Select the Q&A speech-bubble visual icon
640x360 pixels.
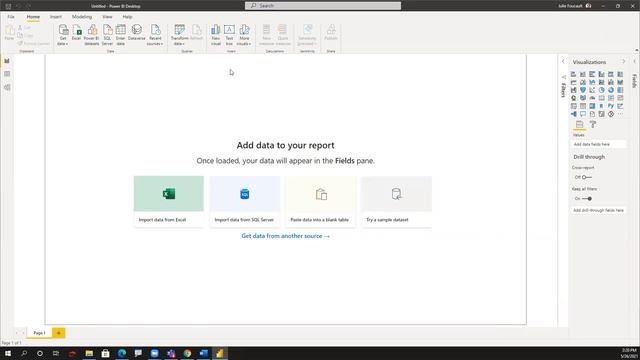[x=583, y=114]
